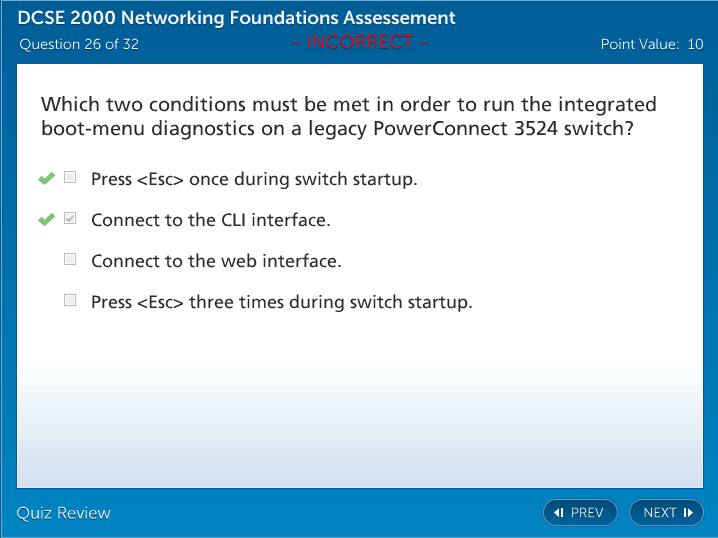718x538 pixels.
Task: Click the green checkmark beside Press Esc once
Action: [46, 179]
